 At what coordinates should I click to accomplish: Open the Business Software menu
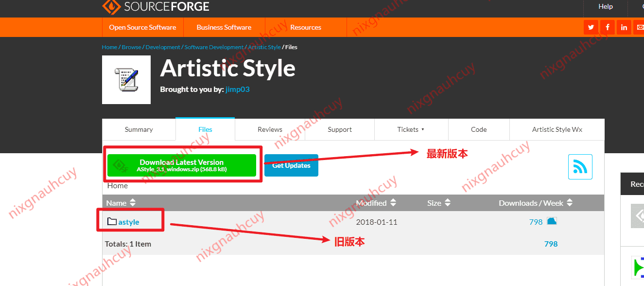click(x=224, y=27)
